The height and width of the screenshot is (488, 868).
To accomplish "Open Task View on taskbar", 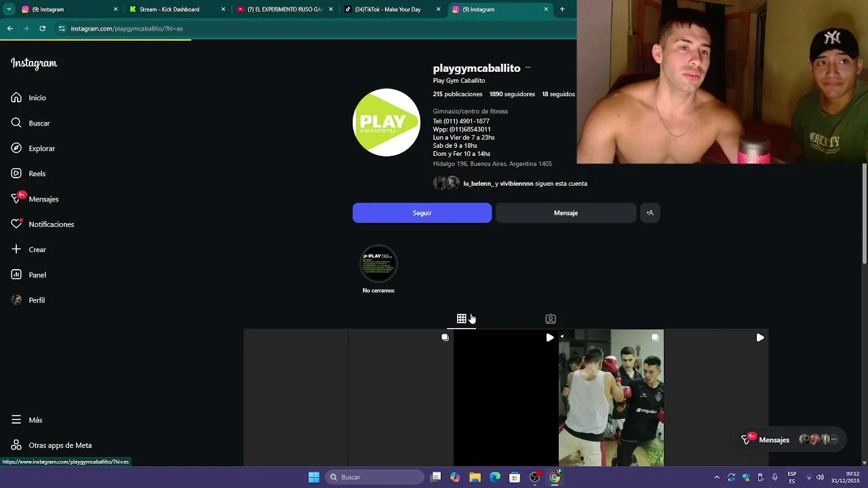I will (436, 477).
